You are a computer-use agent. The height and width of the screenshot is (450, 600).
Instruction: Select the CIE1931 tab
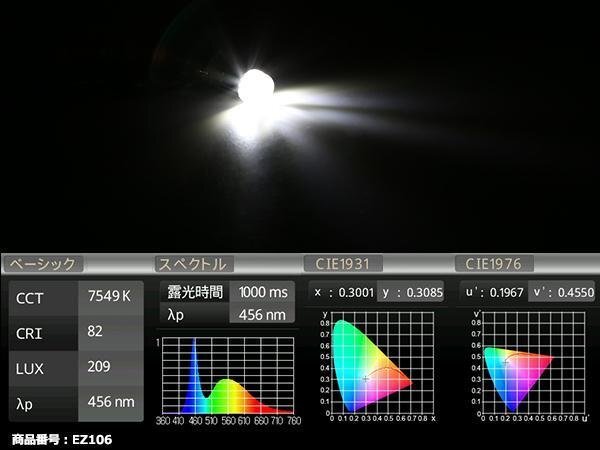tap(343, 264)
